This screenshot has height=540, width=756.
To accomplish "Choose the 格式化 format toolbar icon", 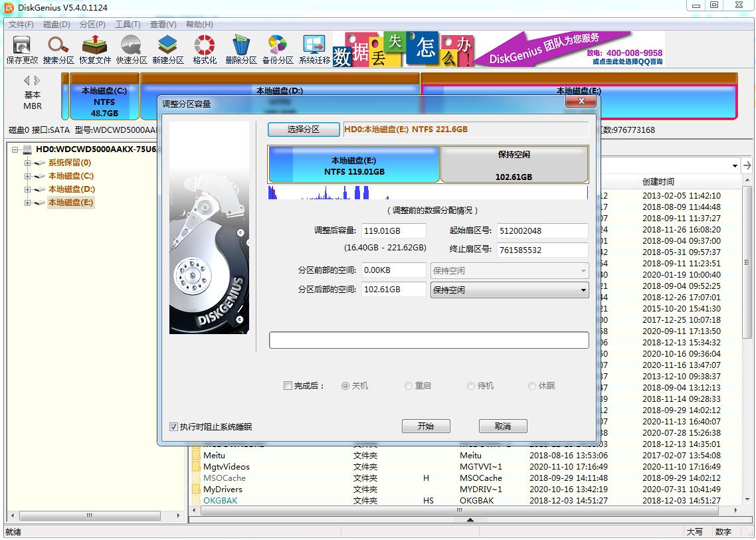I will [x=205, y=50].
